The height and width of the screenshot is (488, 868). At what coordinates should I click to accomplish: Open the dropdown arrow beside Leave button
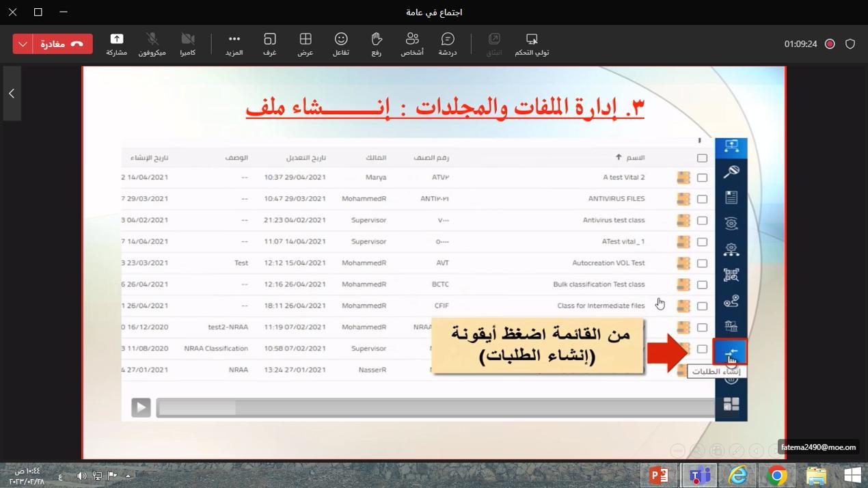point(23,44)
